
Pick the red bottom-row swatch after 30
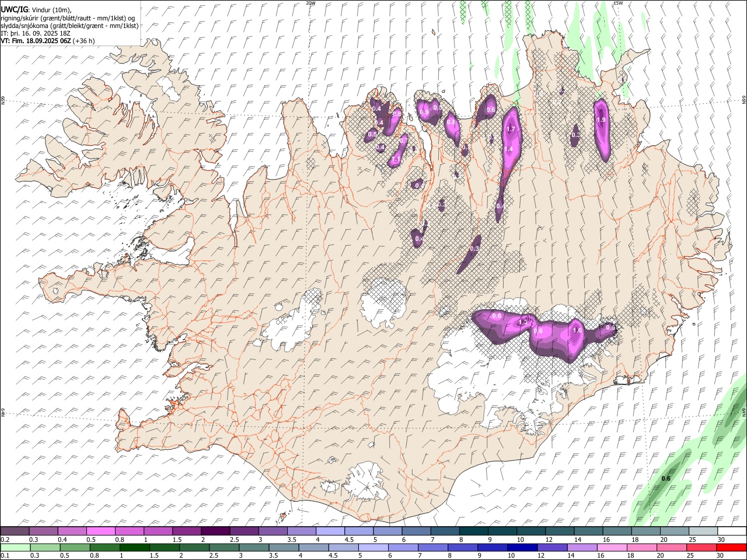[x=732, y=548]
